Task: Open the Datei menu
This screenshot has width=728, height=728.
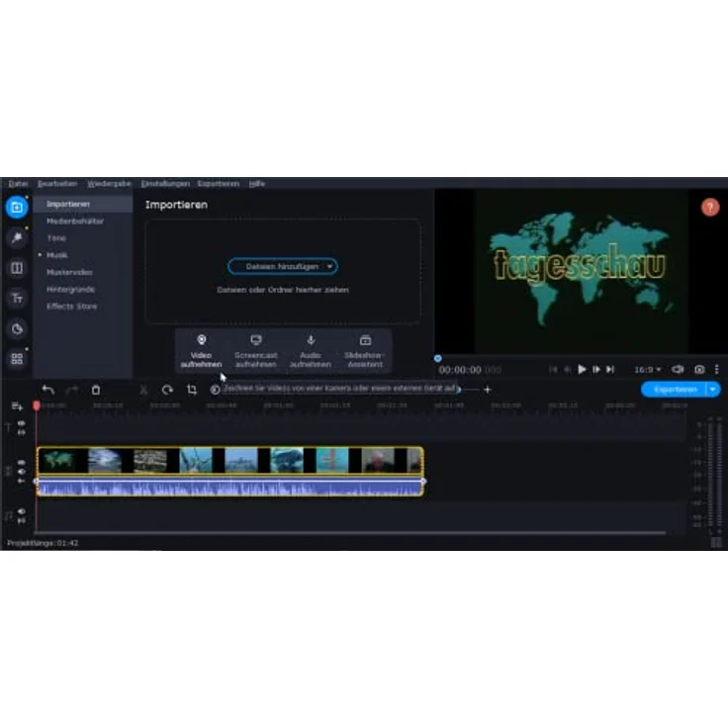Action: click(18, 184)
